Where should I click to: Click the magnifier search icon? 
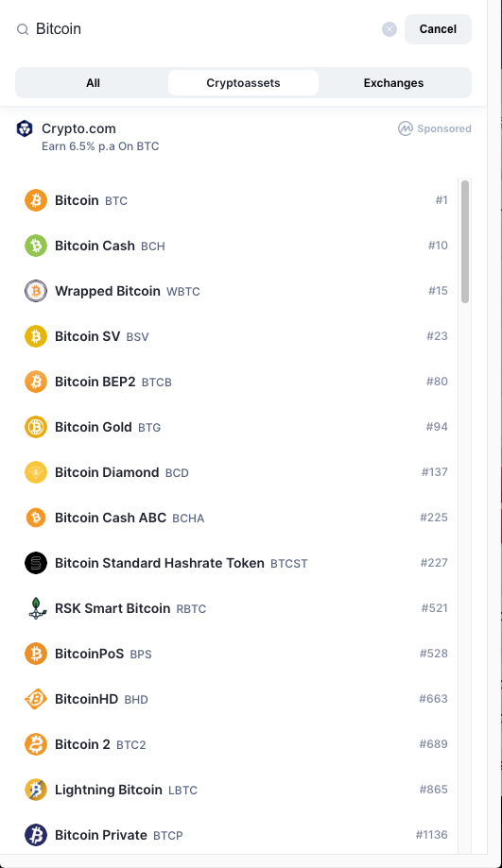23,29
